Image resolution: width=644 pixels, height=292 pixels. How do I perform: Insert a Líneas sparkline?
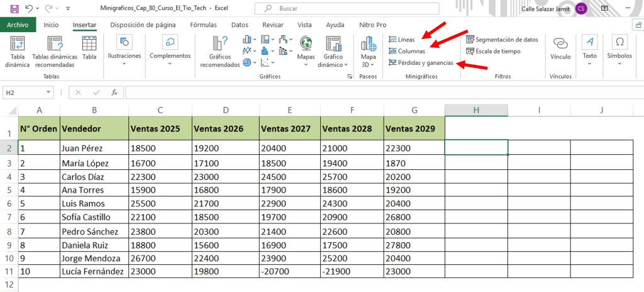(402, 40)
